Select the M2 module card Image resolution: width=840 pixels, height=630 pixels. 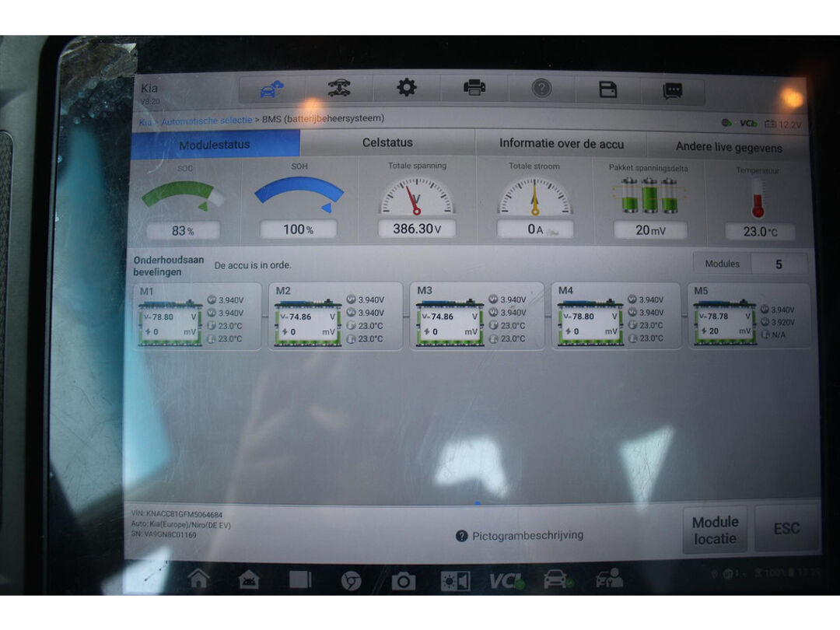click(336, 317)
